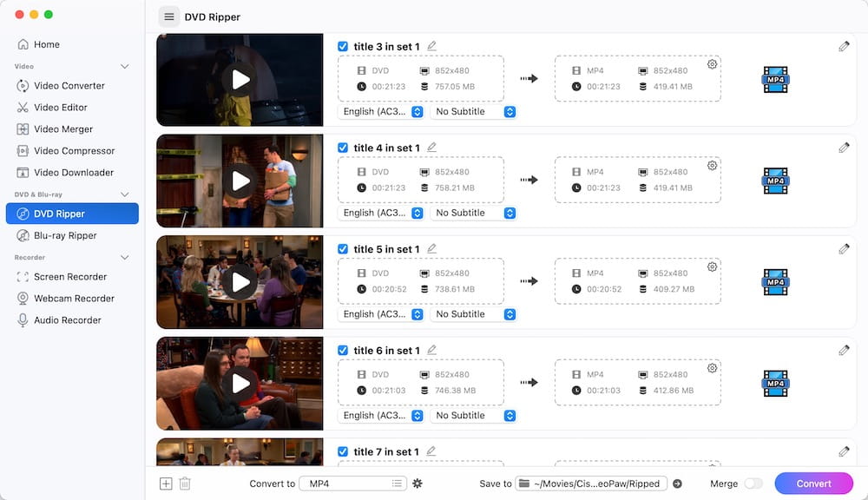Open output folder arrow next to Save to
Screen dimensions: 868x500
(677, 484)
